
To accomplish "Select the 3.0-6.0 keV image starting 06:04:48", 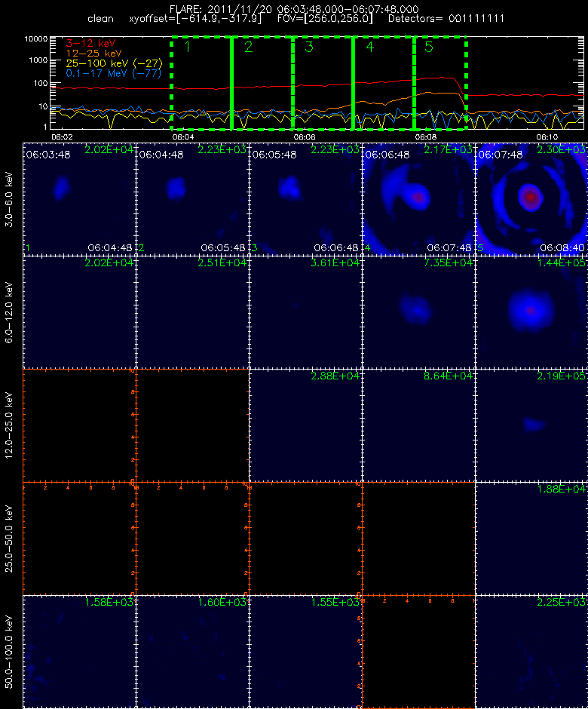I will 192,199.
